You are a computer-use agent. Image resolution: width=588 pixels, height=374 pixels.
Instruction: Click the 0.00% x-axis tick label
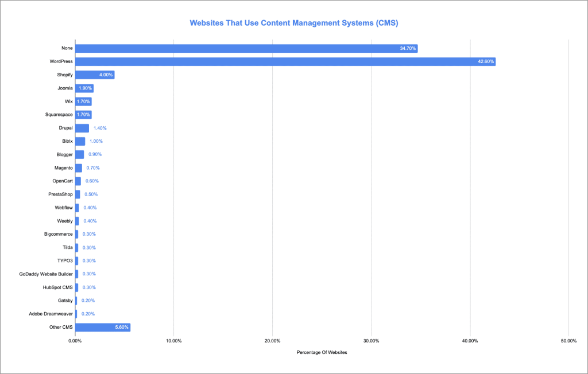[75, 341]
